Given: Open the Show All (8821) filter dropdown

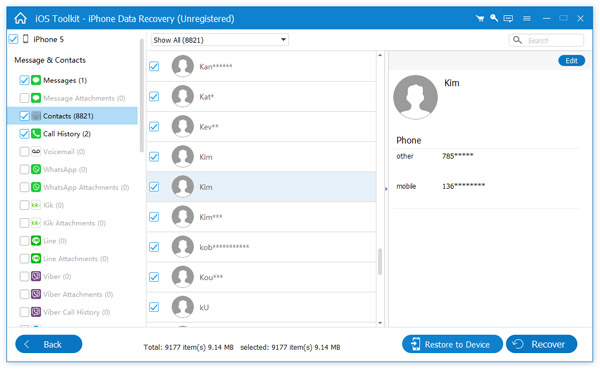Looking at the screenshot, I should coord(220,40).
